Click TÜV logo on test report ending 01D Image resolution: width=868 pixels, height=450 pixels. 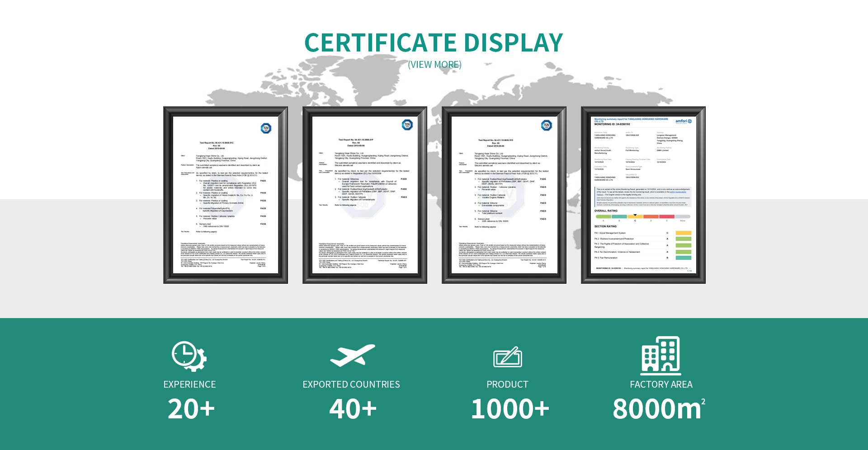(546, 126)
